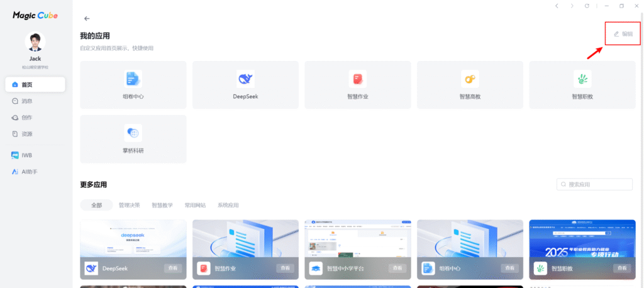Click Jack's profile avatar
The image size is (644, 288).
(x=35, y=42)
